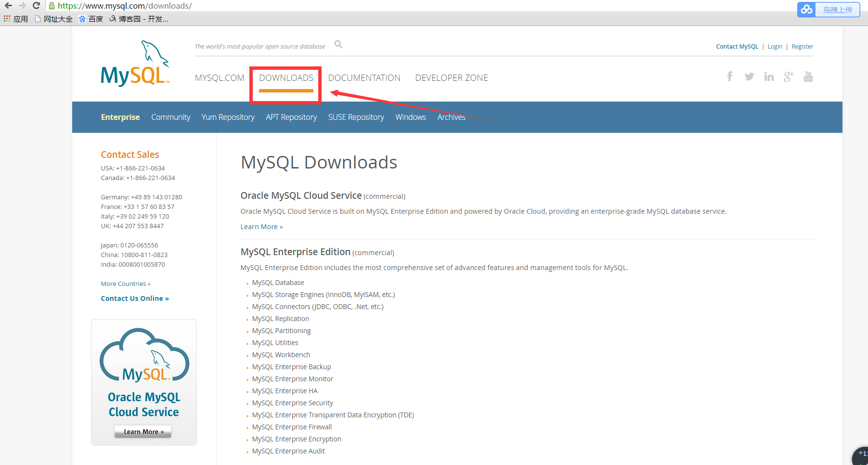The image size is (868, 465).
Task: Click MySQL Enterprise Transparent Data Encryption item
Action: point(333,415)
